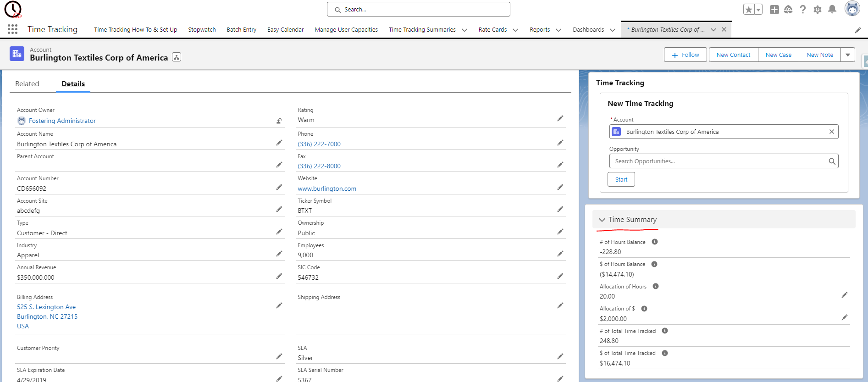Edit the Allocation of $ pencil

click(844, 317)
